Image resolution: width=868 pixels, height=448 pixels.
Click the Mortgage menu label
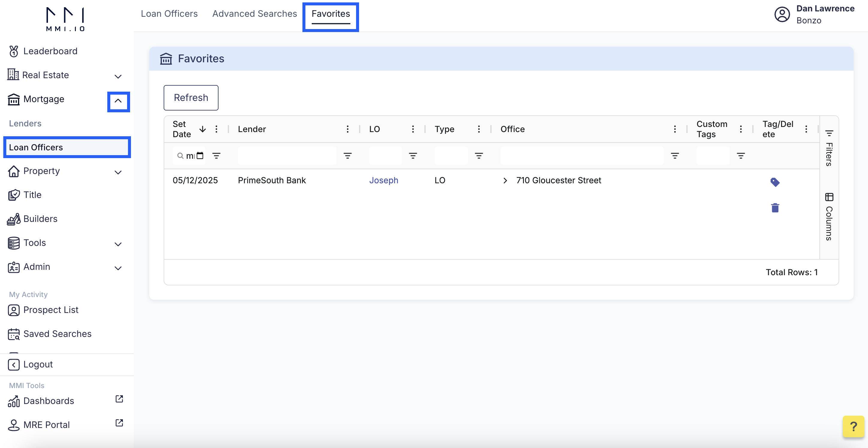[43, 99]
